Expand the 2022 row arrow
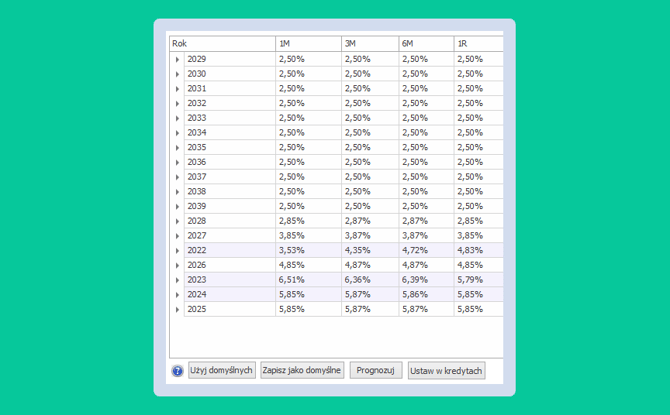Viewport: 670px width, 415px height. 177,250
